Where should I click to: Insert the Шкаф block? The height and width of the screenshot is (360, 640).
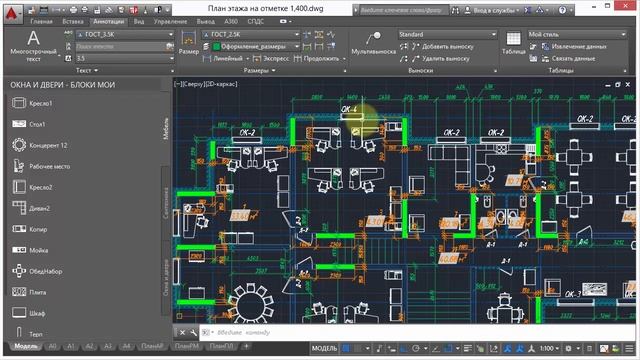(x=29, y=313)
